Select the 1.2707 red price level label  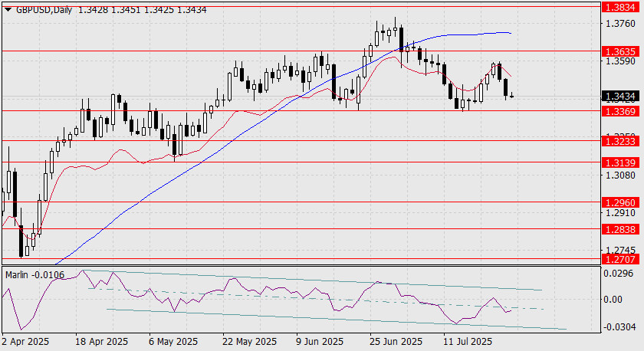(620, 259)
